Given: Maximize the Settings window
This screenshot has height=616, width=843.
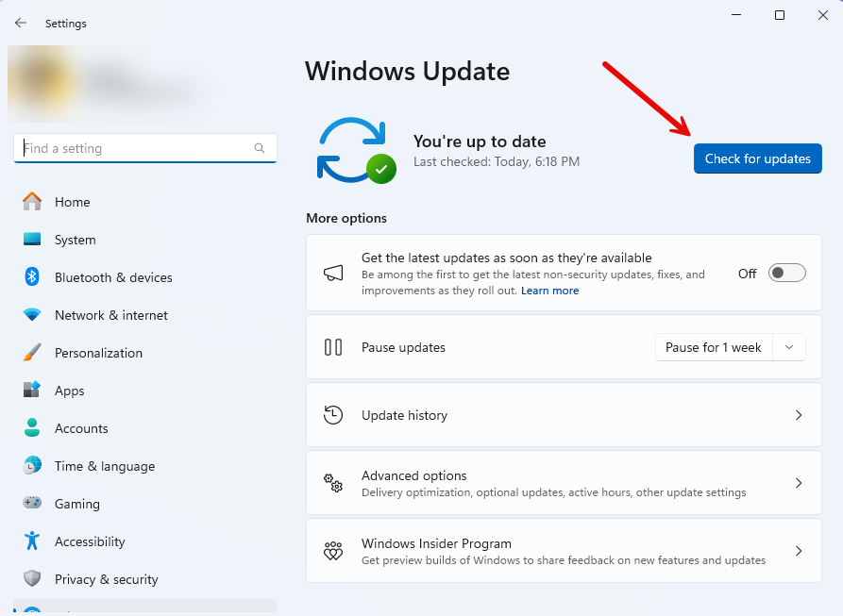Looking at the screenshot, I should tap(779, 15).
